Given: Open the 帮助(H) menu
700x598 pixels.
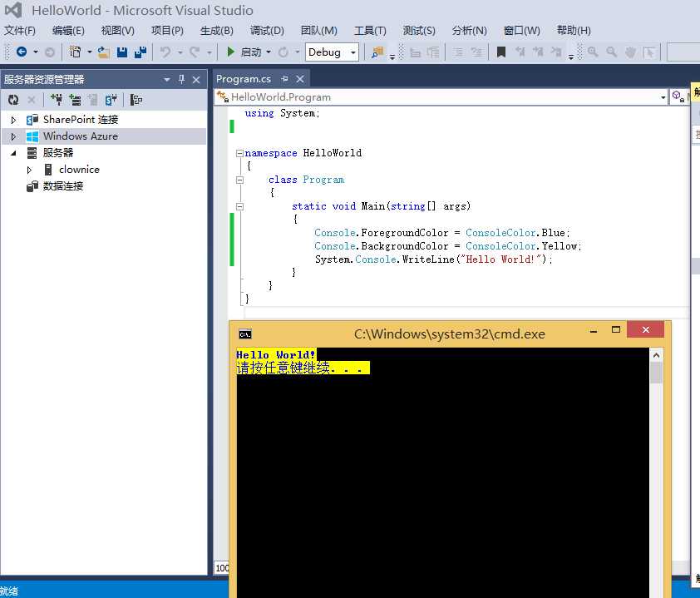Looking at the screenshot, I should [x=574, y=31].
